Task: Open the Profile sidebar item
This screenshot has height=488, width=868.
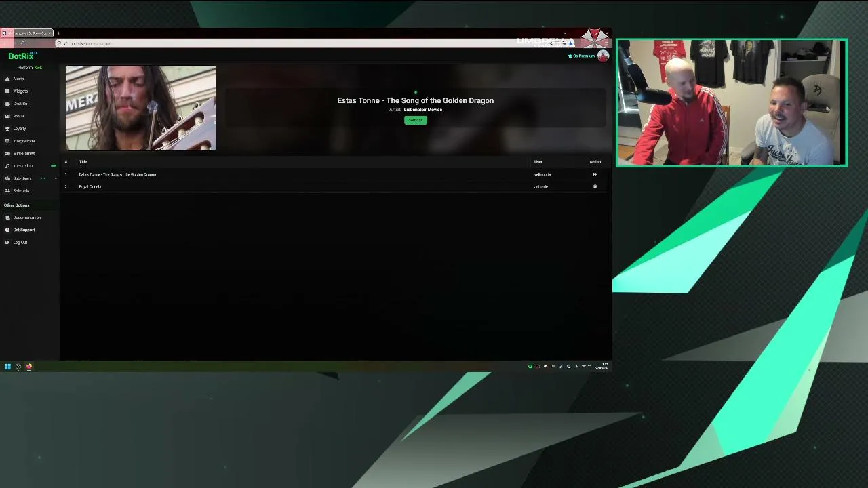Action: 18,116
